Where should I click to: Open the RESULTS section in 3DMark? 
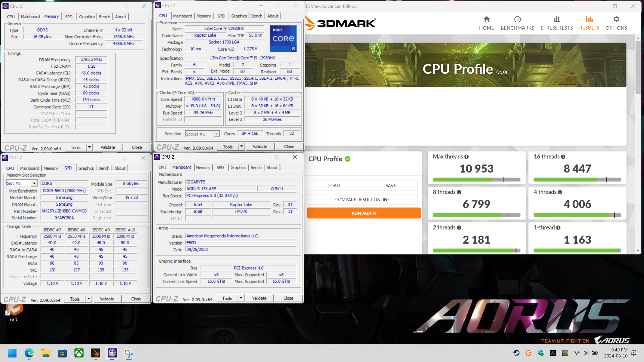tap(589, 23)
